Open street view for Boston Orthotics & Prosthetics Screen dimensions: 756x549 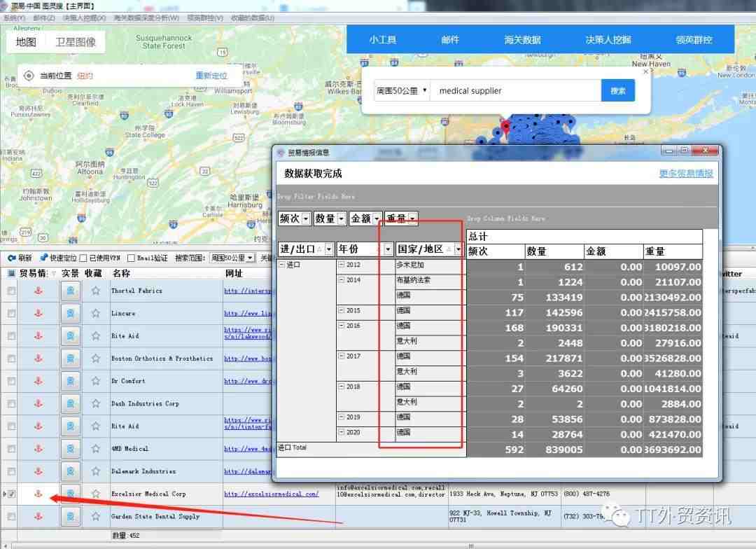(71, 359)
